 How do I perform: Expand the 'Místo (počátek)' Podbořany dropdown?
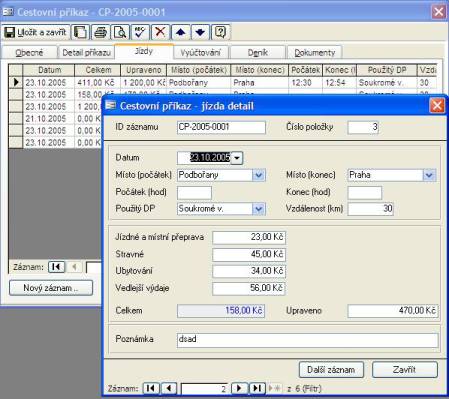click(x=259, y=175)
